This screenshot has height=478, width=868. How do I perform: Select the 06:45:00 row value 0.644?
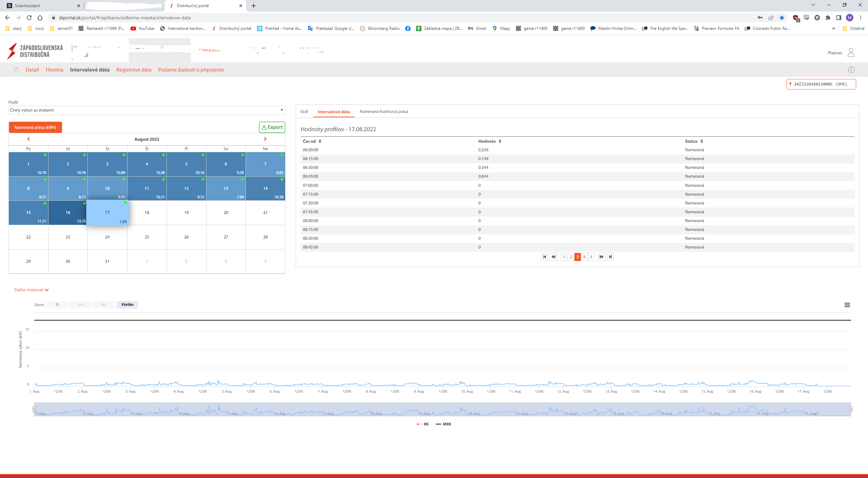[577, 176]
